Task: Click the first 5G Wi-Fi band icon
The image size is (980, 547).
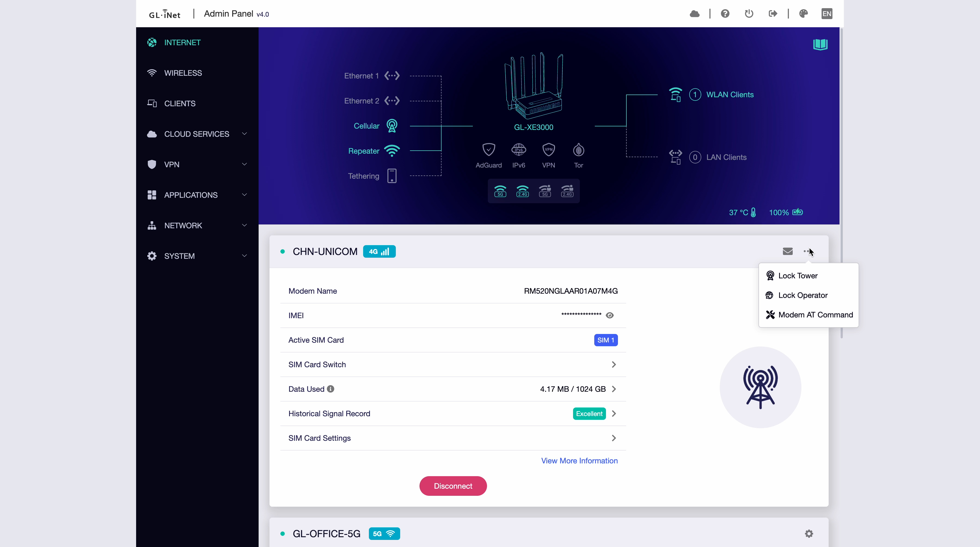Action: (x=500, y=191)
